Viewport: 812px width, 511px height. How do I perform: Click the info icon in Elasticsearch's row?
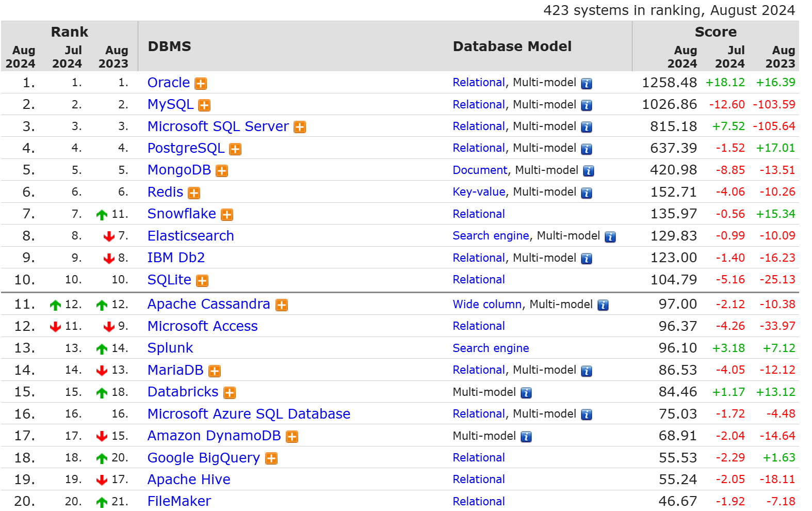pyautogui.click(x=610, y=237)
